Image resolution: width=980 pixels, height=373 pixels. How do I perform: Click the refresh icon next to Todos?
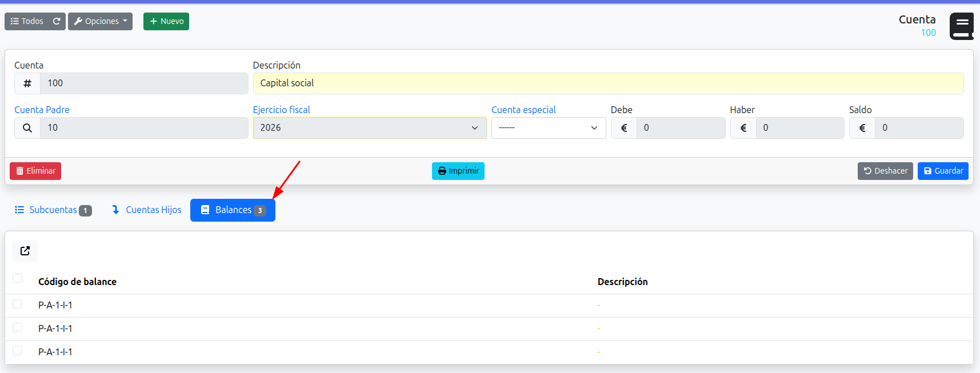tap(57, 21)
